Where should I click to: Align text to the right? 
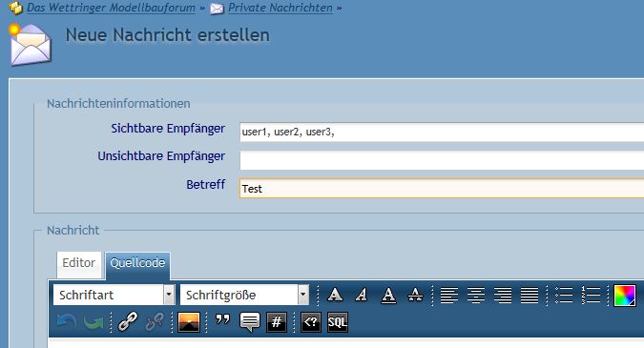503,295
